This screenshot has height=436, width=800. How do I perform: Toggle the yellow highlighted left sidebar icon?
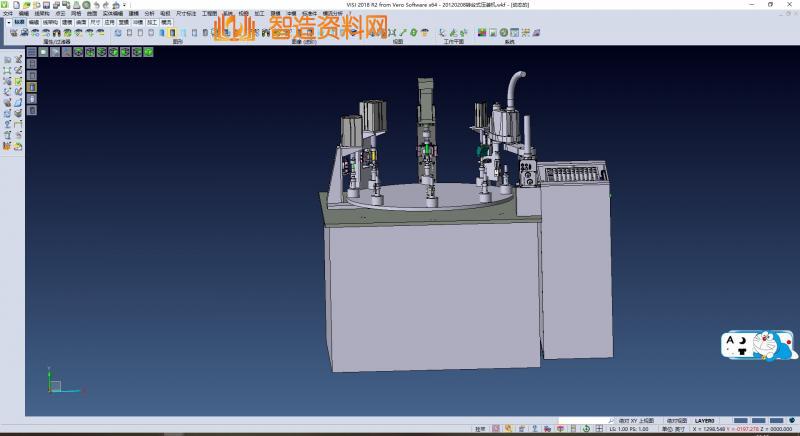[31, 87]
